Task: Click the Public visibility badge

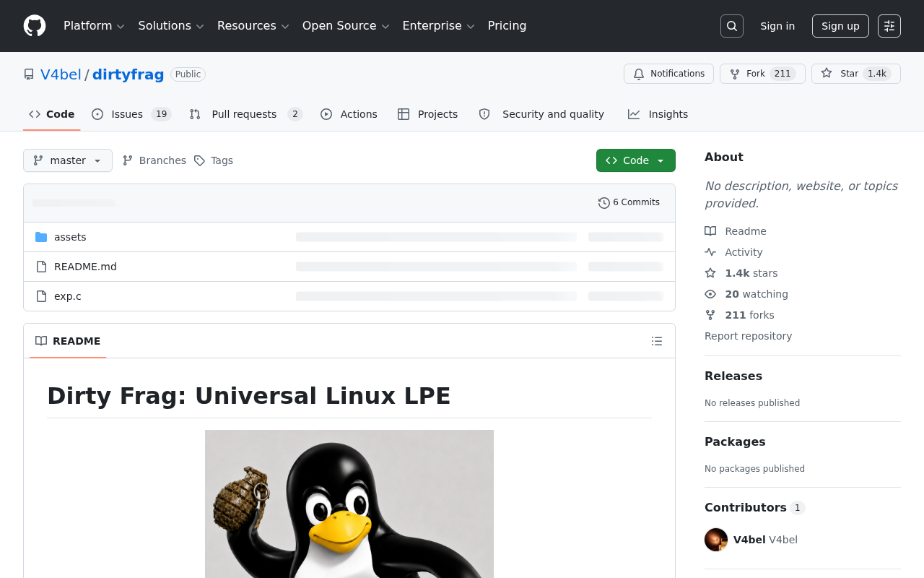Action: [x=188, y=74]
